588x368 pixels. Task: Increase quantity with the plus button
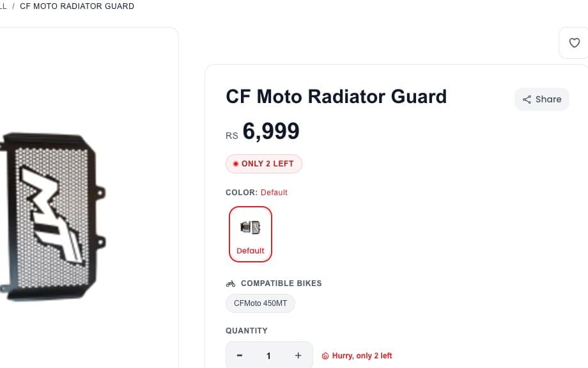pos(298,355)
